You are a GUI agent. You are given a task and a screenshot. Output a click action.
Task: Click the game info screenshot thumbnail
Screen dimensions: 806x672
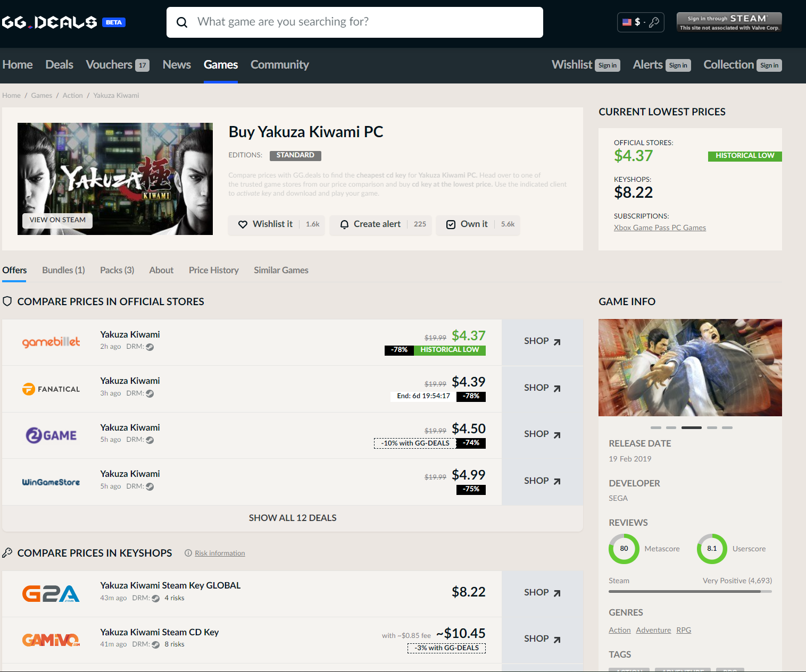pos(690,367)
